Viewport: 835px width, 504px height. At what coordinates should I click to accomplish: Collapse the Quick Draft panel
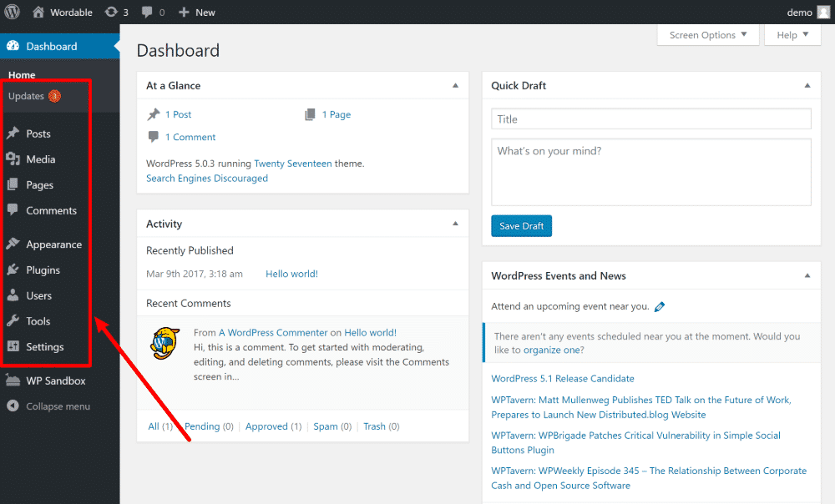(807, 86)
